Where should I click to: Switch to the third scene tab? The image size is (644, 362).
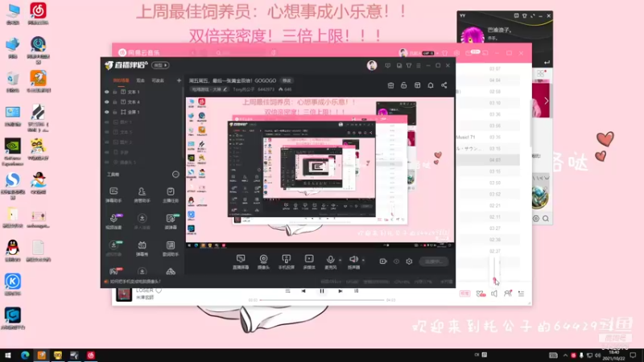pyautogui.click(x=158, y=81)
